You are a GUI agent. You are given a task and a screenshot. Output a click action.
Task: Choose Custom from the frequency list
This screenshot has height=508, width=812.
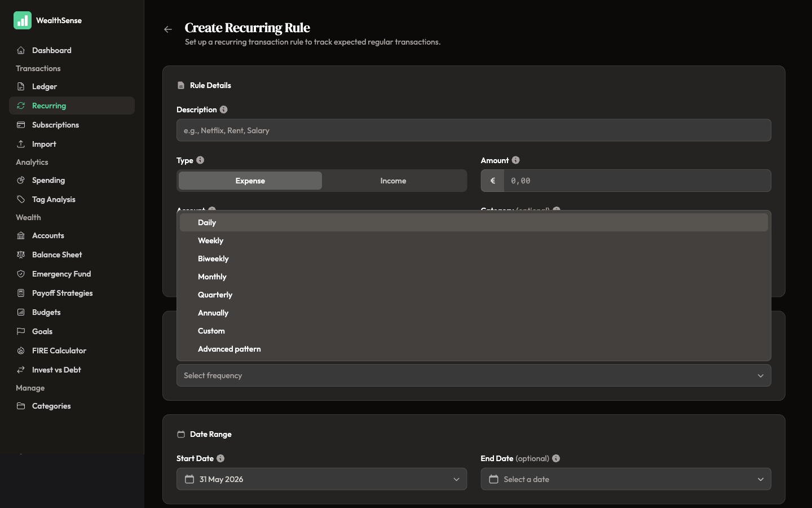474,331
